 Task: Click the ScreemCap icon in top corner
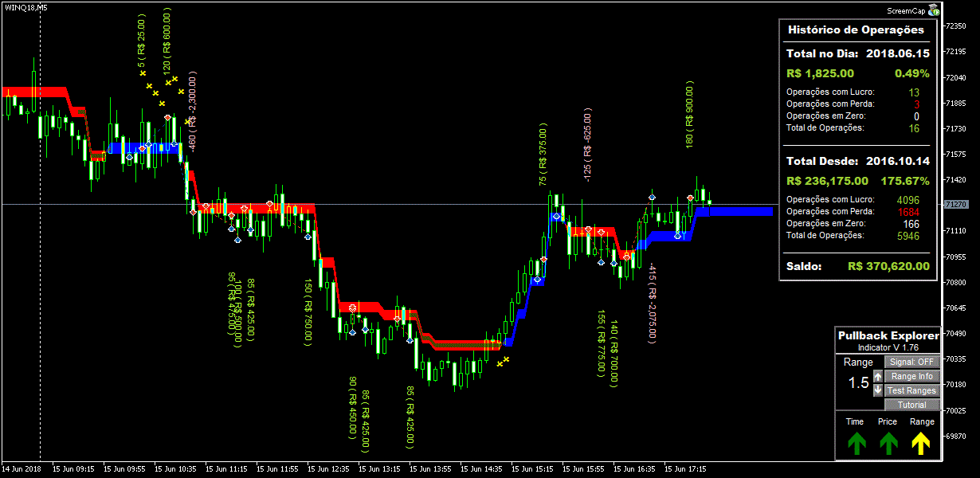[933, 10]
